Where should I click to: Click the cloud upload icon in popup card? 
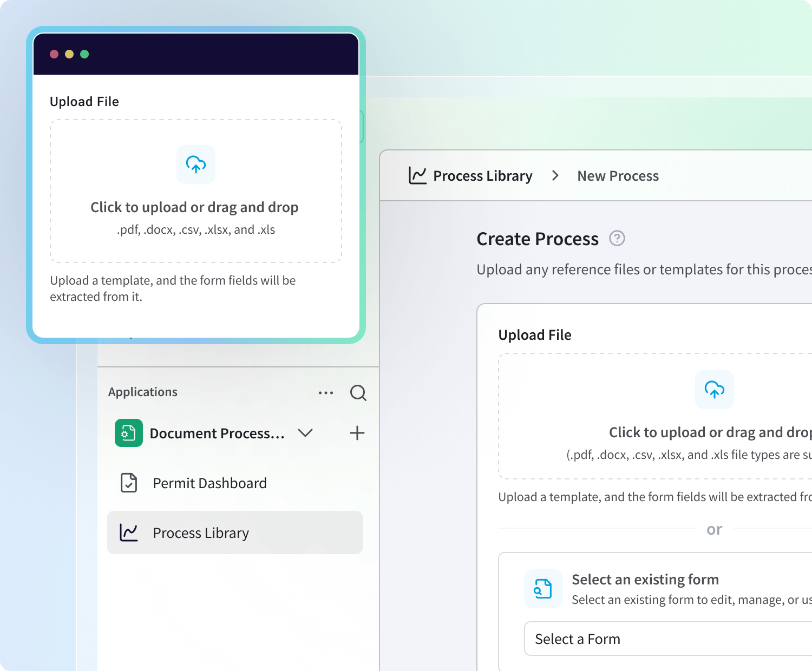196,165
